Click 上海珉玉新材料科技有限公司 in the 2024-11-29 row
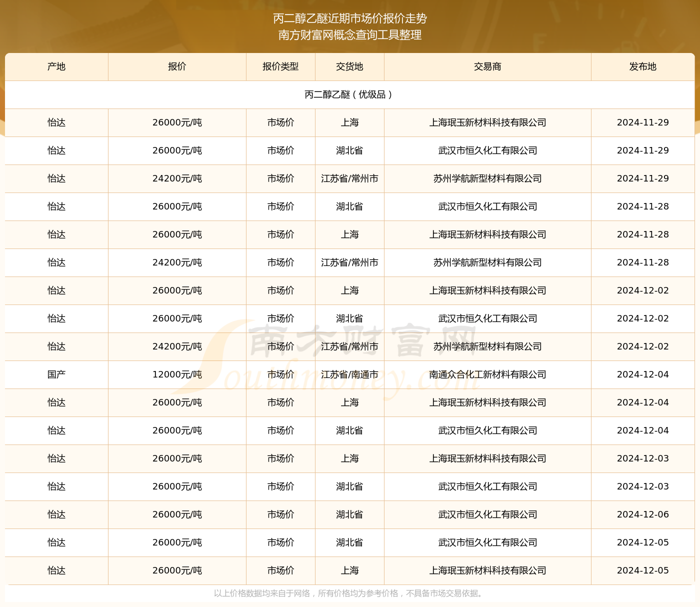 487,122
